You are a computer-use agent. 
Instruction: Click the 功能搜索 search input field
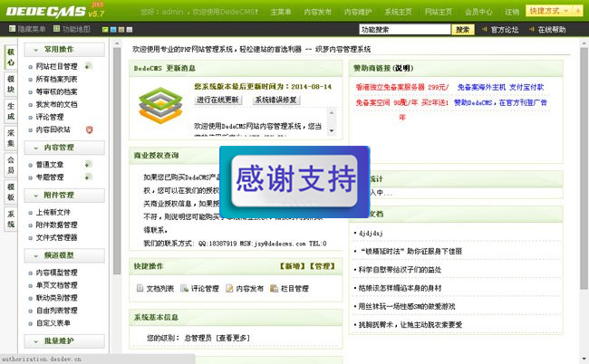404,29
